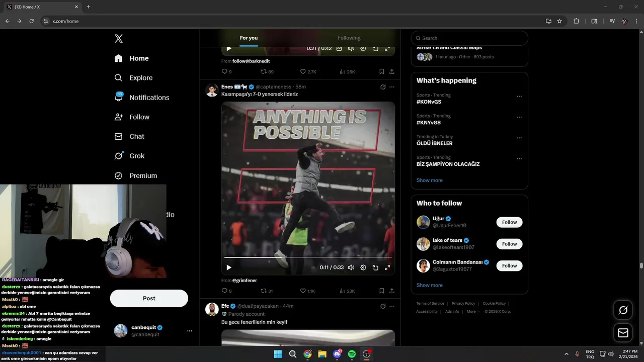Reply to Enes post with 8 replies
Image resolution: width=644 pixels, height=362 pixels.
pos(227,291)
